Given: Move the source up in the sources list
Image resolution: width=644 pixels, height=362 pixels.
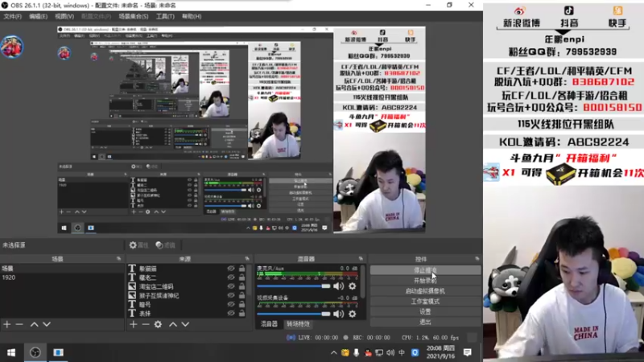Looking at the screenshot, I should point(173,324).
